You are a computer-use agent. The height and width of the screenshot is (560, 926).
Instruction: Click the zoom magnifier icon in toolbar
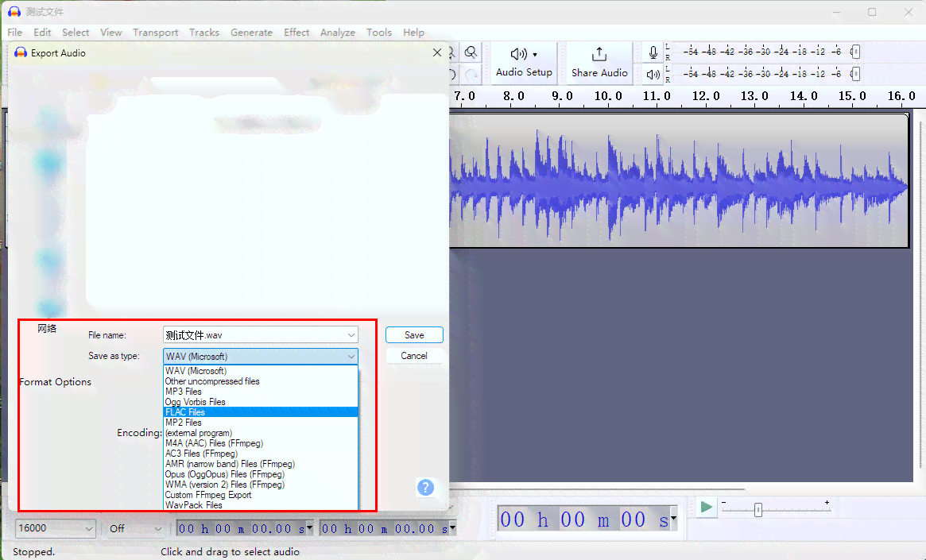471,52
